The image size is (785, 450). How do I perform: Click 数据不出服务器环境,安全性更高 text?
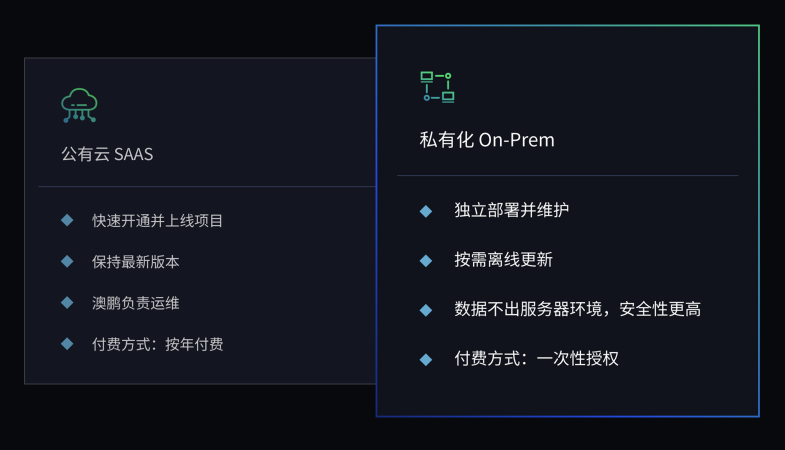[578, 309]
